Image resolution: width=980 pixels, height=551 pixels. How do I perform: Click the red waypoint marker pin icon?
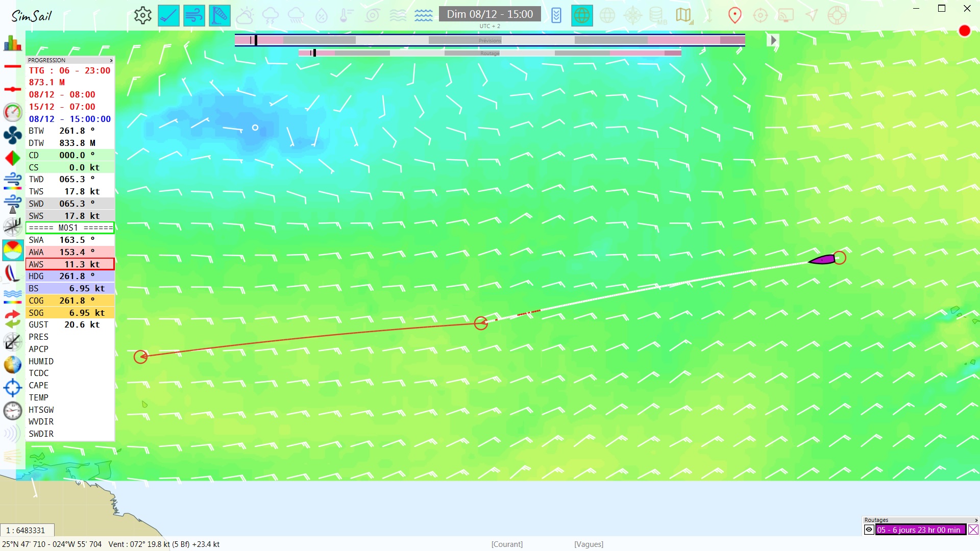coord(734,15)
